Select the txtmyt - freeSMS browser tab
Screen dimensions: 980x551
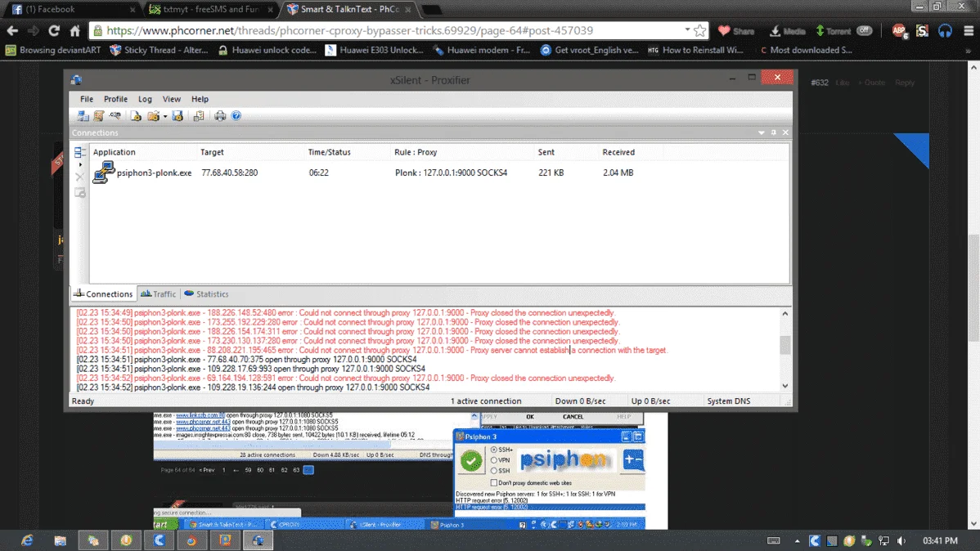point(210,9)
